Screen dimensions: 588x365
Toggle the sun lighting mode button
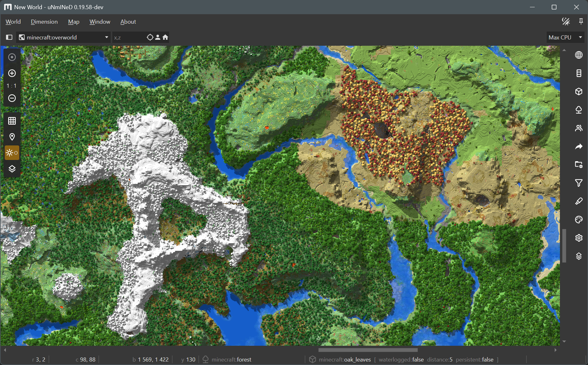(x=12, y=153)
